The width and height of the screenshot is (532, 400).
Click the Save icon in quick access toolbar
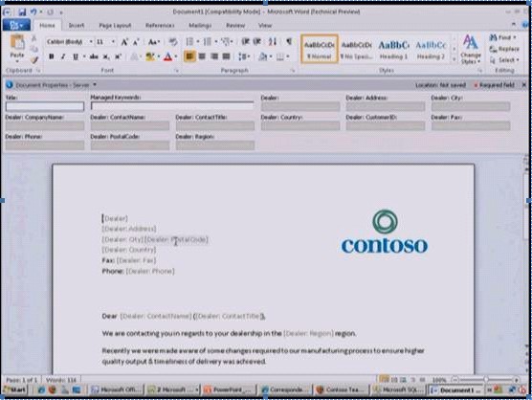pos(22,12)
